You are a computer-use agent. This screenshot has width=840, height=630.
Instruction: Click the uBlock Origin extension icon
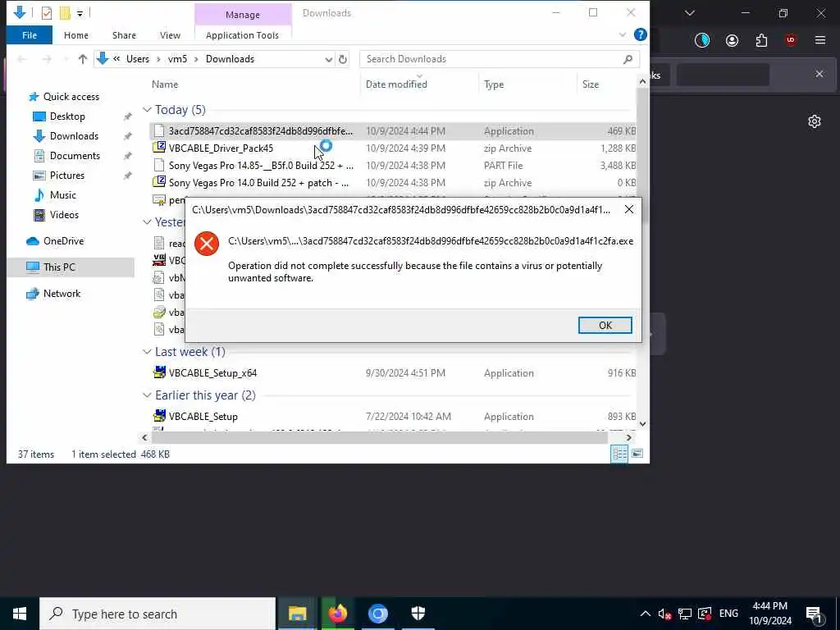(791, 41)
